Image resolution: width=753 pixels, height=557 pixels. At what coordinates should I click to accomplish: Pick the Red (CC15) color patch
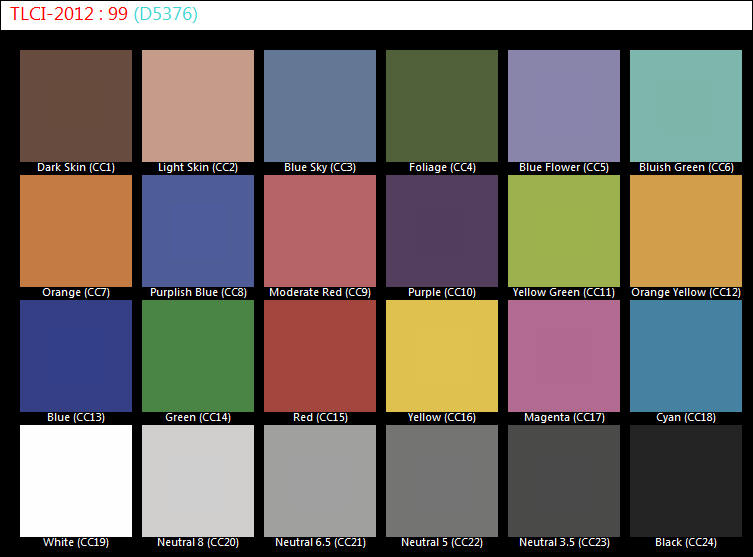tap(320, 356)
